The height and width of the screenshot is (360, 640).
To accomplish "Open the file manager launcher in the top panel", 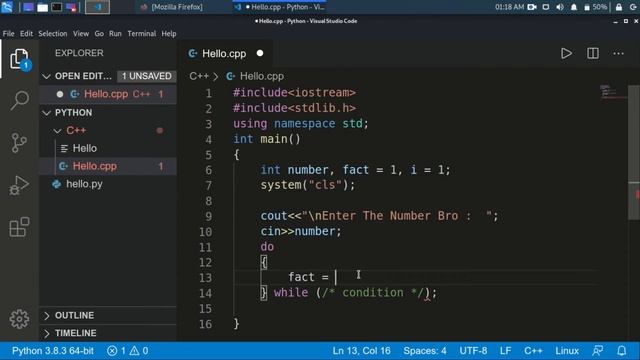I will click(42, 7).
